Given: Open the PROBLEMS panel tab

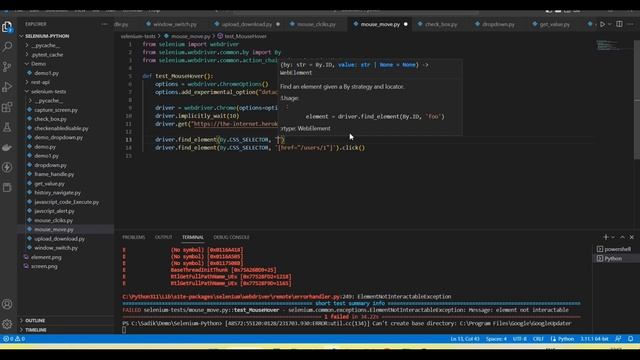Looking at the screenshot, I should click(x=133, y=237).
